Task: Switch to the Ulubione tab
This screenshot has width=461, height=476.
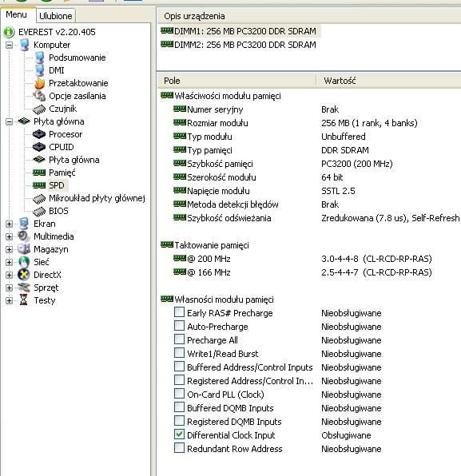Action: (56, 16)
